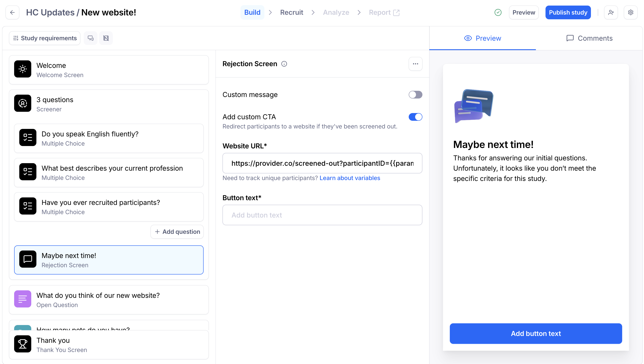644x364 pixels.
Task: Click the green saved status checkmark
Action: pos(498,12)
